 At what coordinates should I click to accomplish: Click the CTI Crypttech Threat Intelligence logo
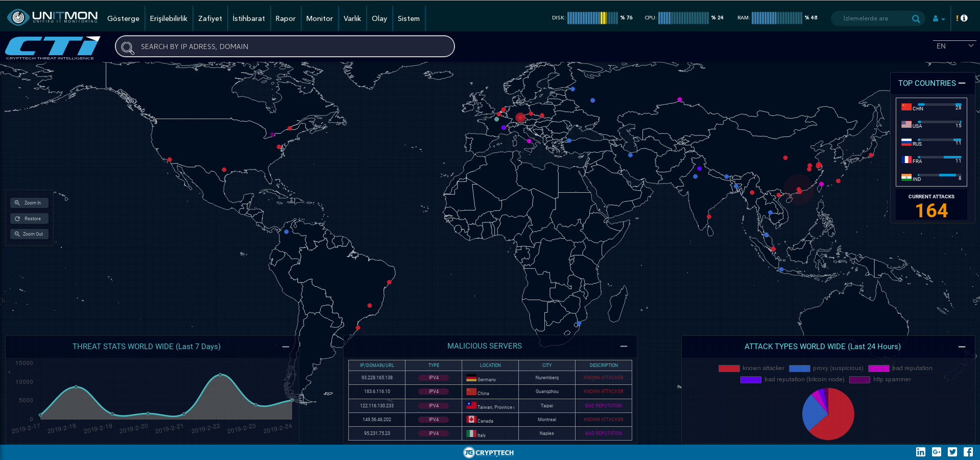coord(53,48)
